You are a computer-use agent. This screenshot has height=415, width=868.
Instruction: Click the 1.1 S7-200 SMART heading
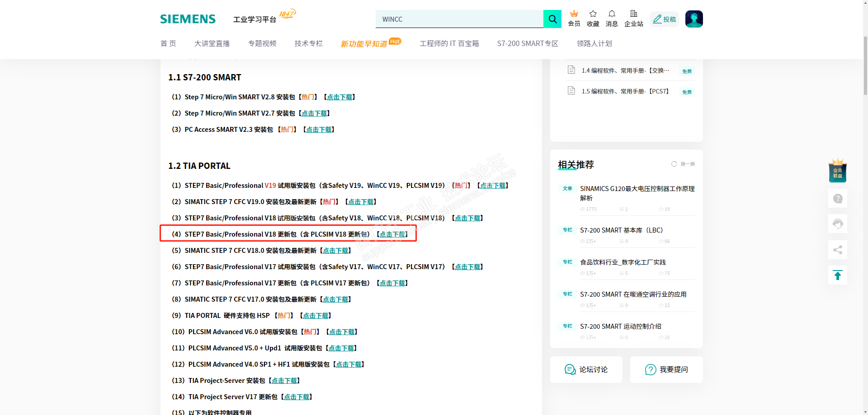pos(205,78)
